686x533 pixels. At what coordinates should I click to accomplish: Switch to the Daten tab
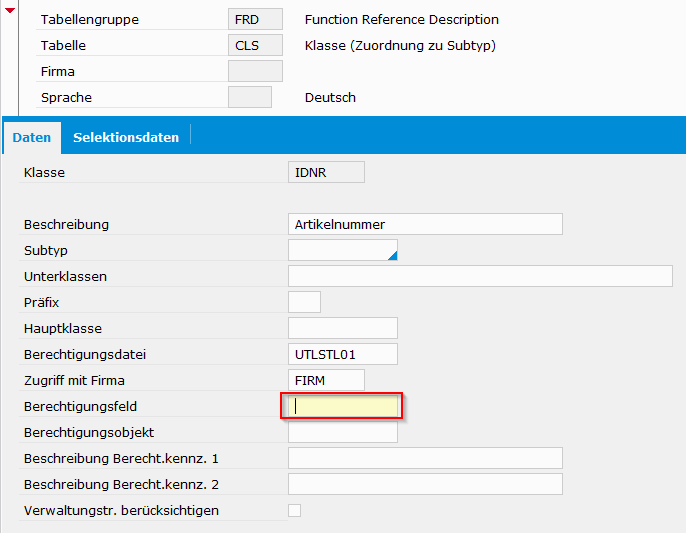[x=32, y=137]
